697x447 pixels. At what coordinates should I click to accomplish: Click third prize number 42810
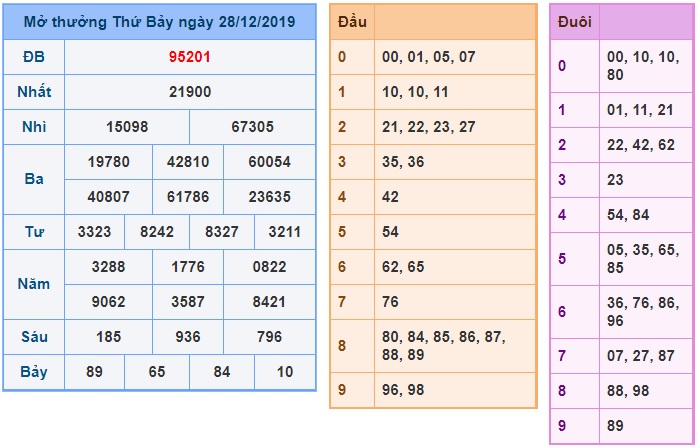188,162
